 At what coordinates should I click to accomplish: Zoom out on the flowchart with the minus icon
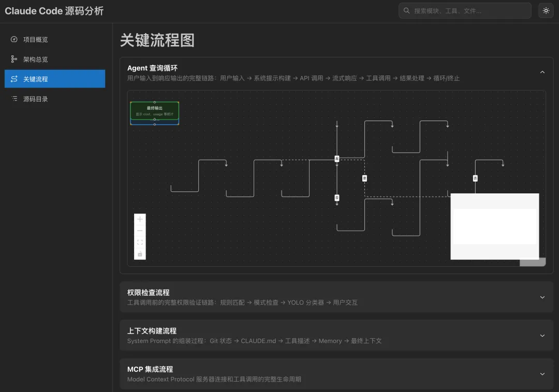coord(140,230)
